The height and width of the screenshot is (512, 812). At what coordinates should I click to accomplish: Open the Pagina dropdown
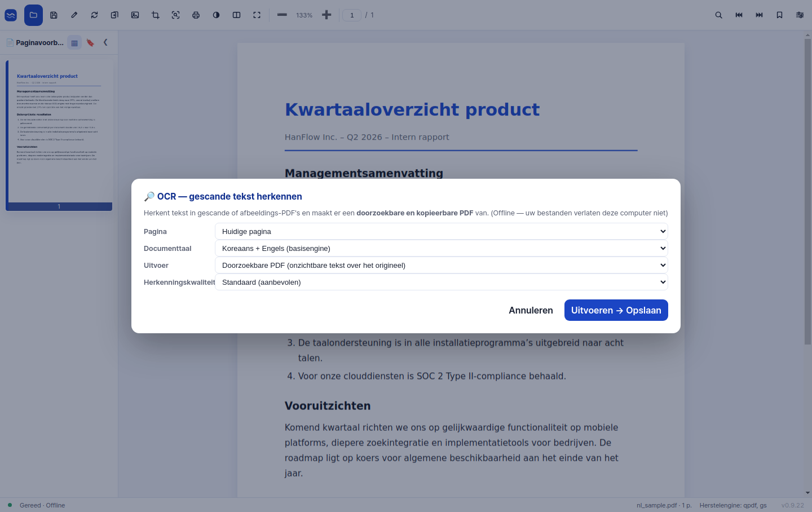point(442,231)
